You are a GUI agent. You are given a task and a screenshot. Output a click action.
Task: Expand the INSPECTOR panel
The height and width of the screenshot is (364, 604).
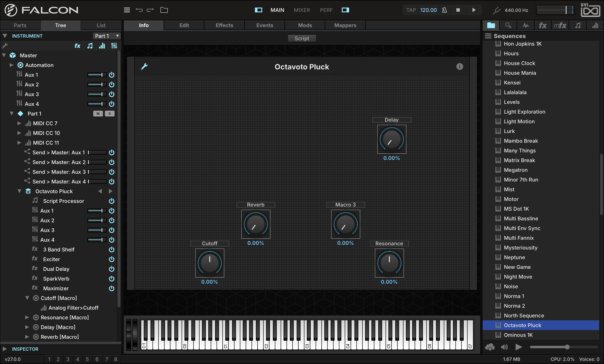coord(5,349)
